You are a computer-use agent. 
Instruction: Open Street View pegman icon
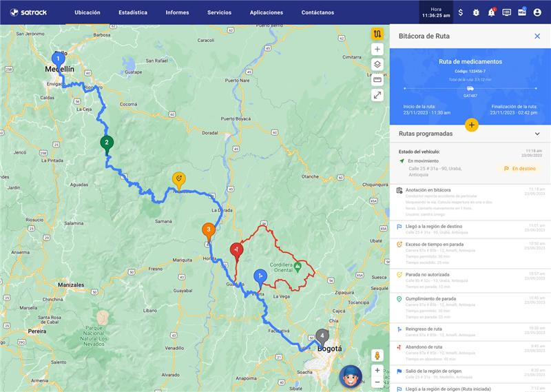coord(377,355)
